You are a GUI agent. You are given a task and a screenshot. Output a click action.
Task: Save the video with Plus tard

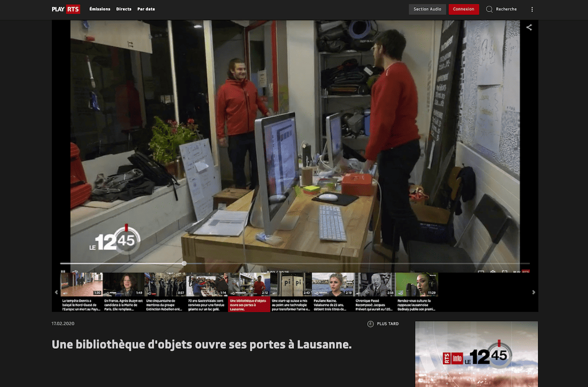[x=383, y=324]
